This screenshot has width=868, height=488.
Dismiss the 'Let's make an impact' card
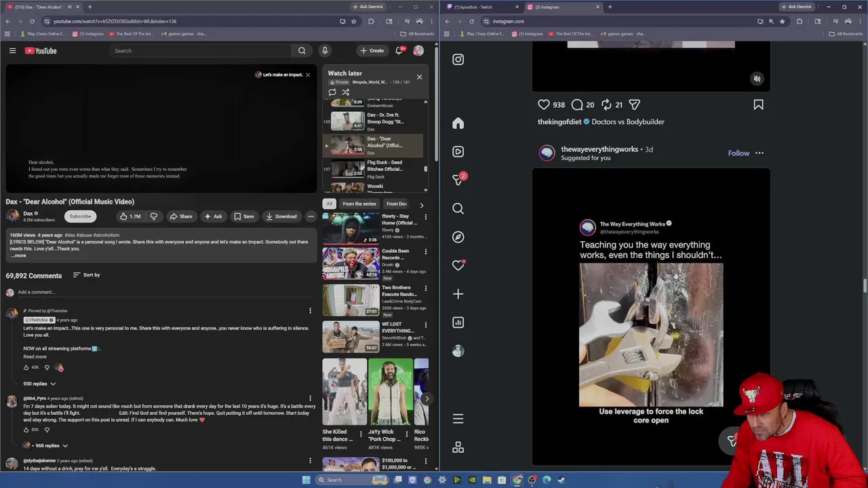[x=308, y=75]
